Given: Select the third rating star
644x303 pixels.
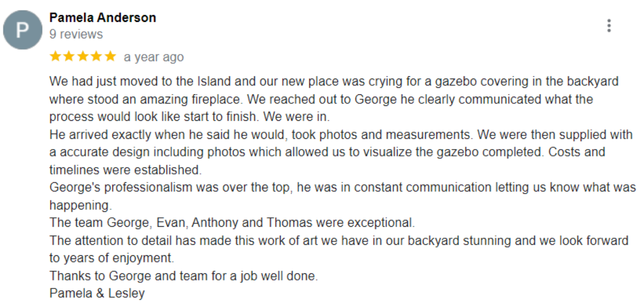Looking at the screenshot, I should point(83,56).
